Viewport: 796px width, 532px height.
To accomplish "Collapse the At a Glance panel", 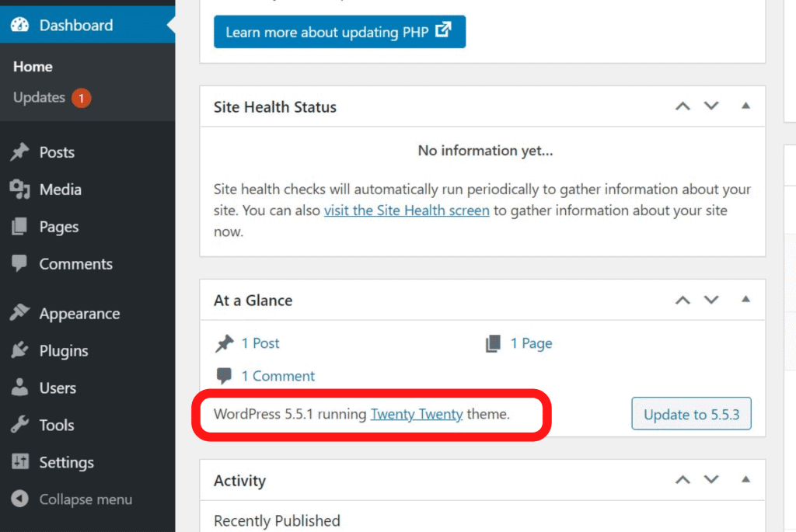I will tap(745, 299).
